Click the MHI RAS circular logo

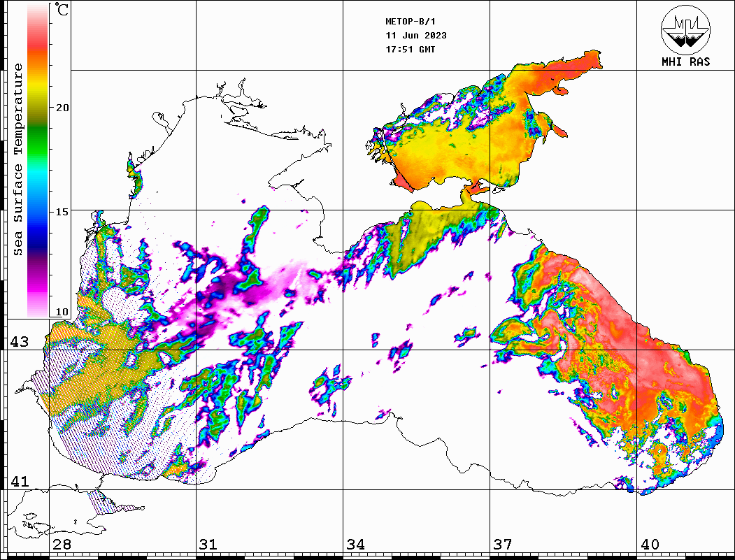coord(685,29)
